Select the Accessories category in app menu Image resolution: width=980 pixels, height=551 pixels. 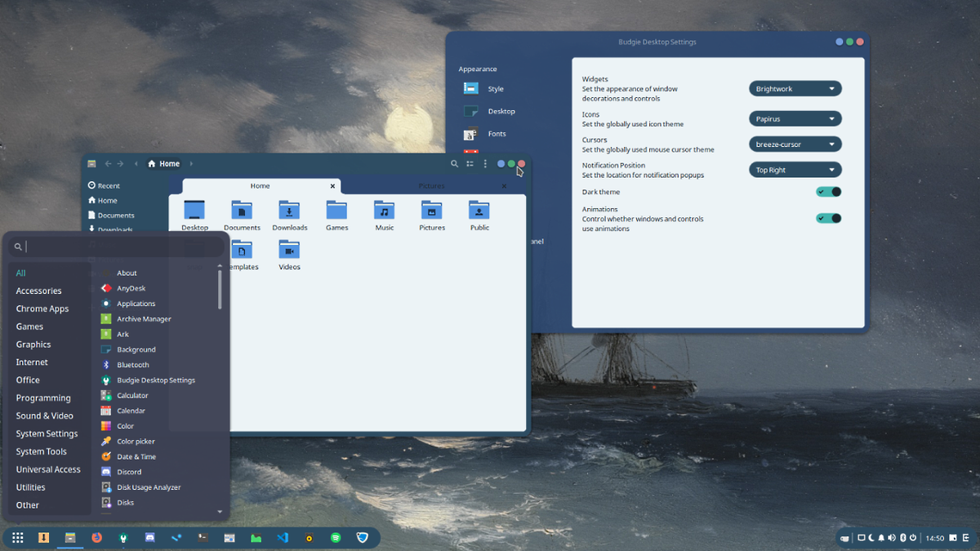pyautogui.click(x=38, y=291)
